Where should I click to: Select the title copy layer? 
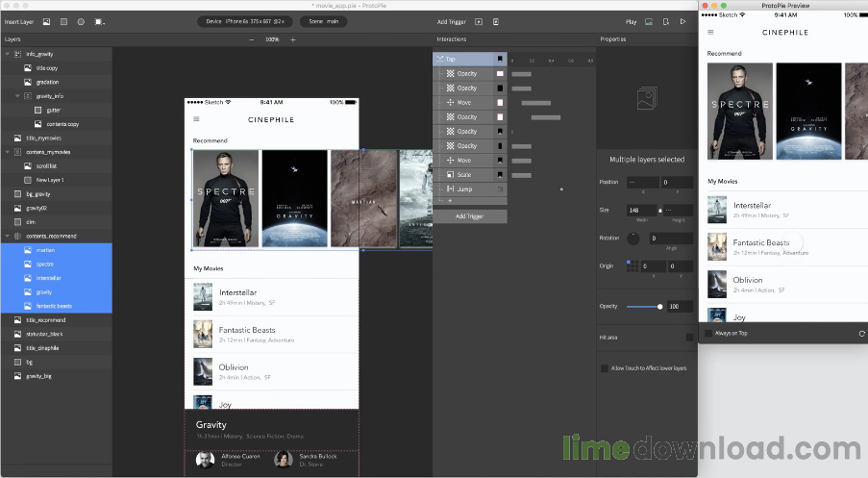click(x=56, y=68)
